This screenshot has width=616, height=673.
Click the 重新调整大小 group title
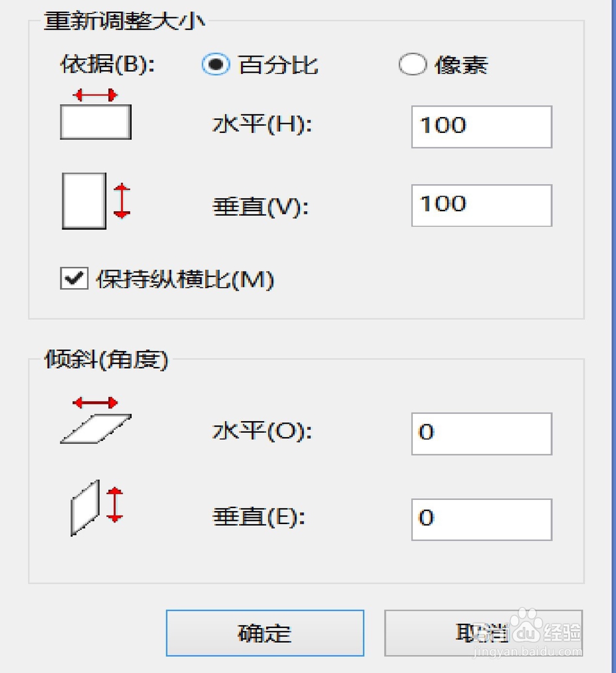(x=124, y=21)
